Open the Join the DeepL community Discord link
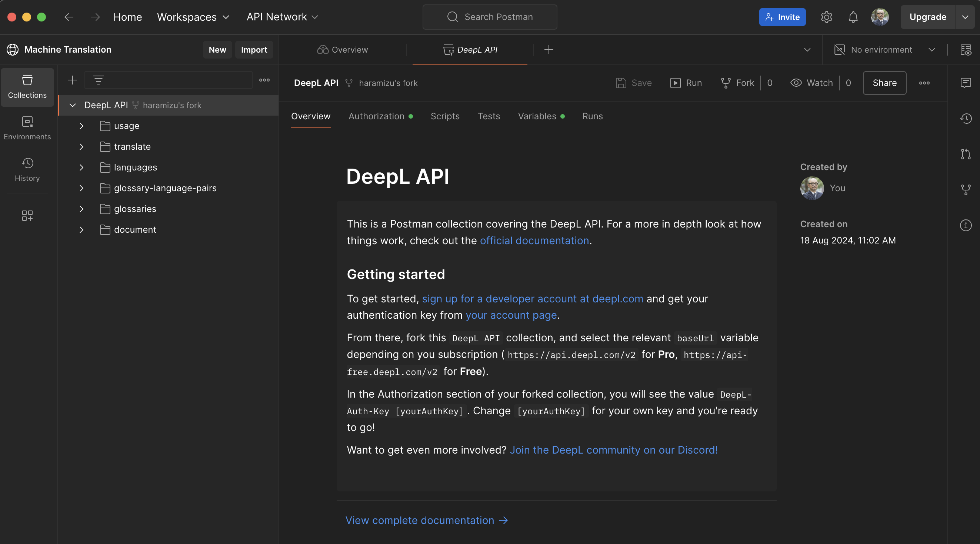980x544 pixels. [x=614, y=450]
